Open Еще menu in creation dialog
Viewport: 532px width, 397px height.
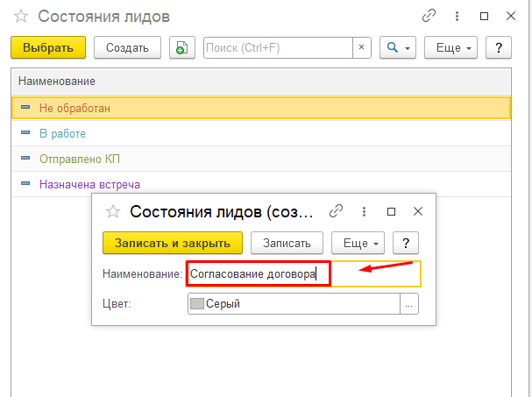point(358,243)
